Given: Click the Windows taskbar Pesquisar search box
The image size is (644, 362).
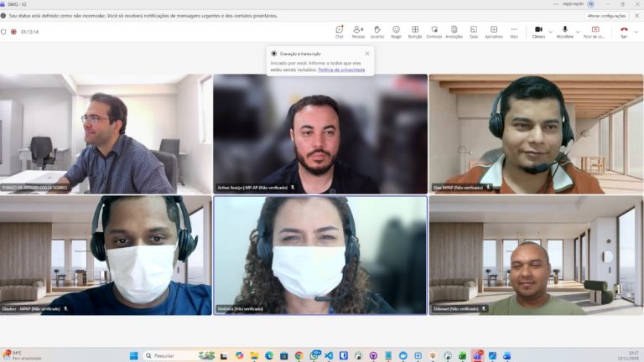Looking at the screenshot, I should point(176,355).
